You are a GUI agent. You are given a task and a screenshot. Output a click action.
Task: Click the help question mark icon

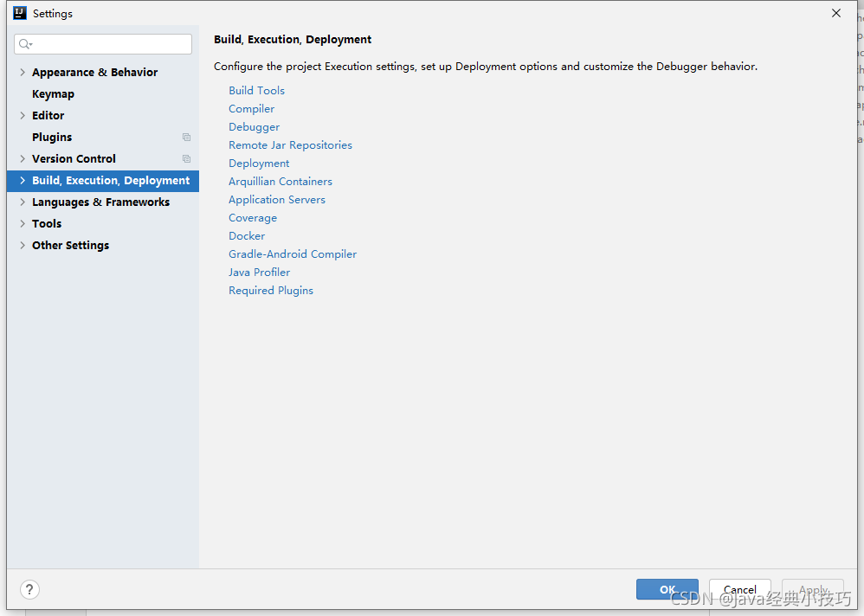(29, 589)
